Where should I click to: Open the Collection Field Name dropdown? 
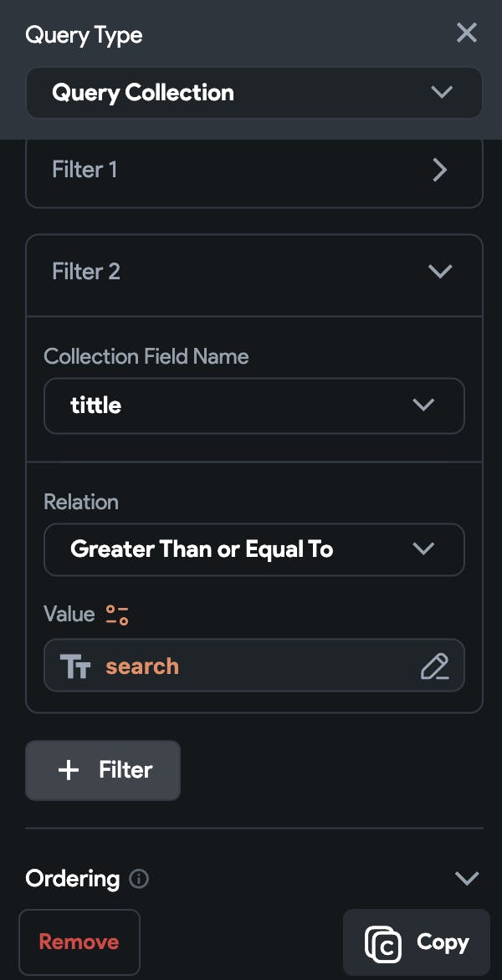pos(254,406)
